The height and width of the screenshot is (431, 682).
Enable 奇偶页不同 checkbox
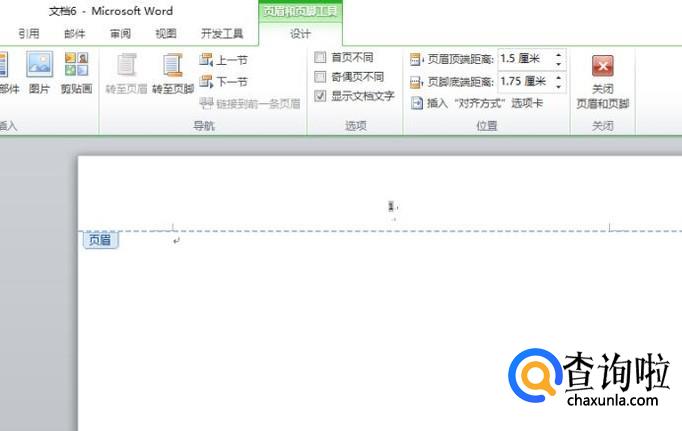pyautogui.click(x=320, y=77)
